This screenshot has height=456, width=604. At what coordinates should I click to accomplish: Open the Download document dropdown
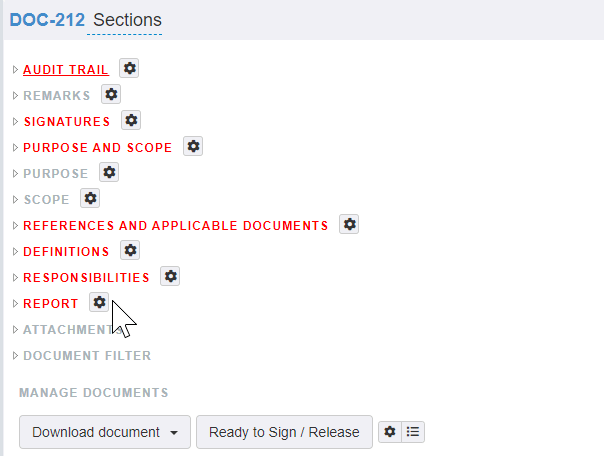click(105, 432)
